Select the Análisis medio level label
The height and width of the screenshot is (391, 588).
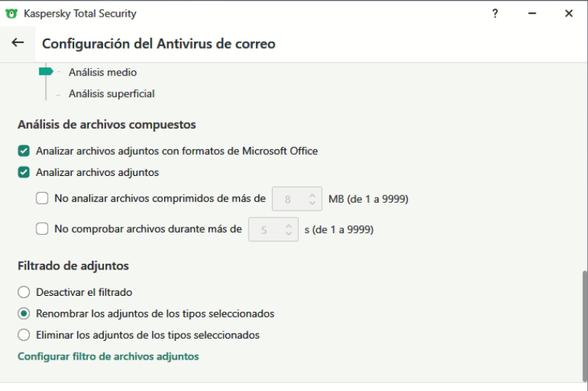(x=102, y=72)
